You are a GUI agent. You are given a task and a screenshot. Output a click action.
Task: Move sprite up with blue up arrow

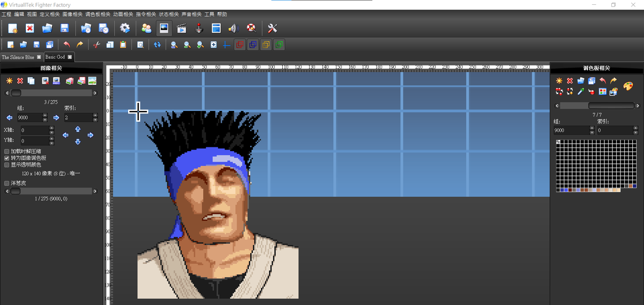(78, 129)
